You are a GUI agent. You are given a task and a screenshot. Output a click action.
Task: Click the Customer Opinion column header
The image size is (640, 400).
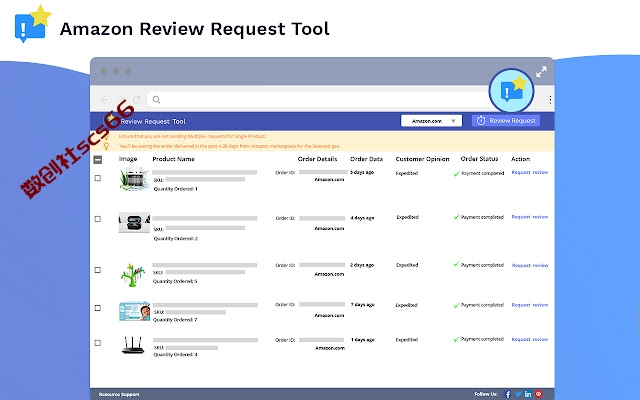tap(422, 159)
